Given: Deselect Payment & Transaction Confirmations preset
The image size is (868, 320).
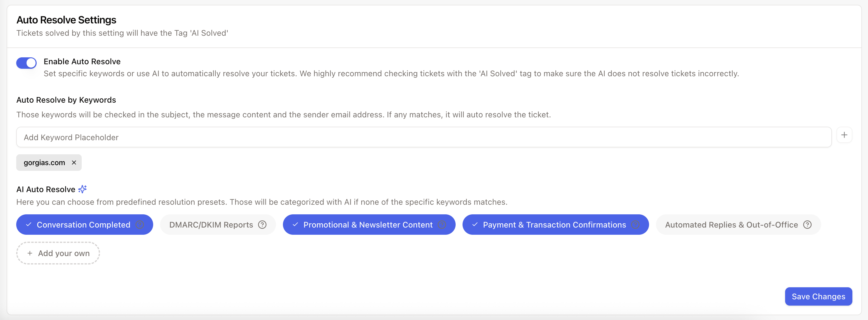Looking at the screenshot, I should tap(554, 225).
